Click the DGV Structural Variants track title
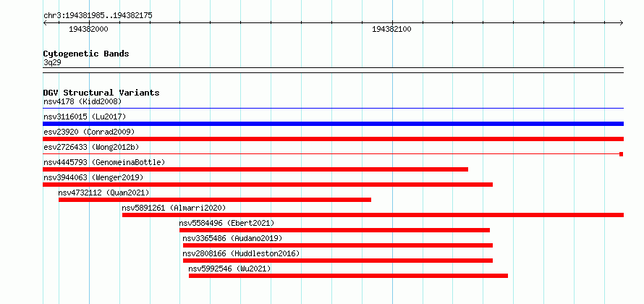The image size is (644, 304). (101, 93)
